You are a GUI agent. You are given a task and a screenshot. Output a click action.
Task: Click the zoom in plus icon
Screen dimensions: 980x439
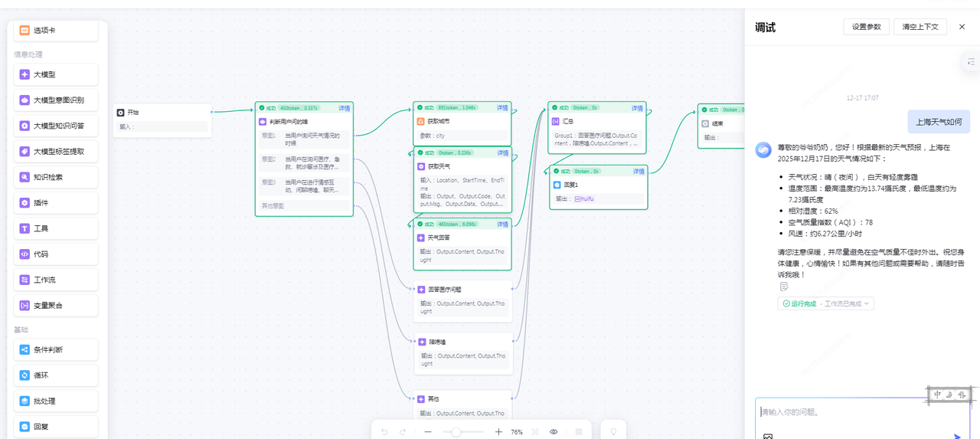(x=498, y=432)
